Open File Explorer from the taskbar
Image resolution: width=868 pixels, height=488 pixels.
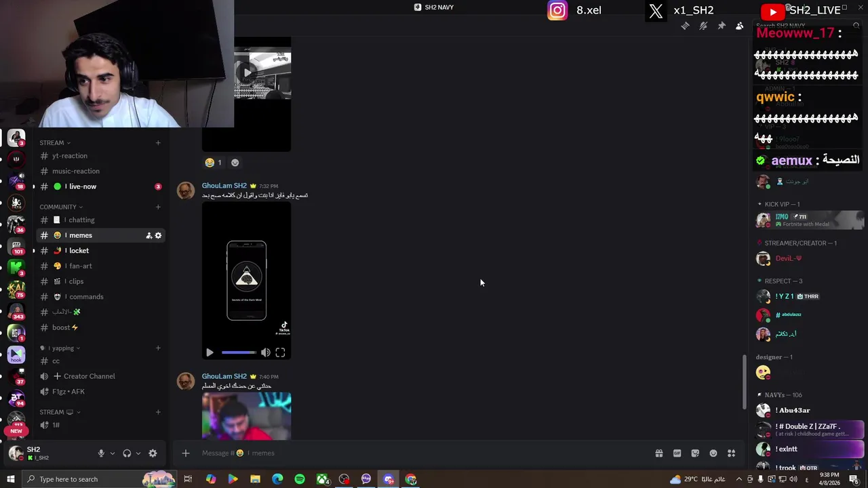click(x=255, y=479)
